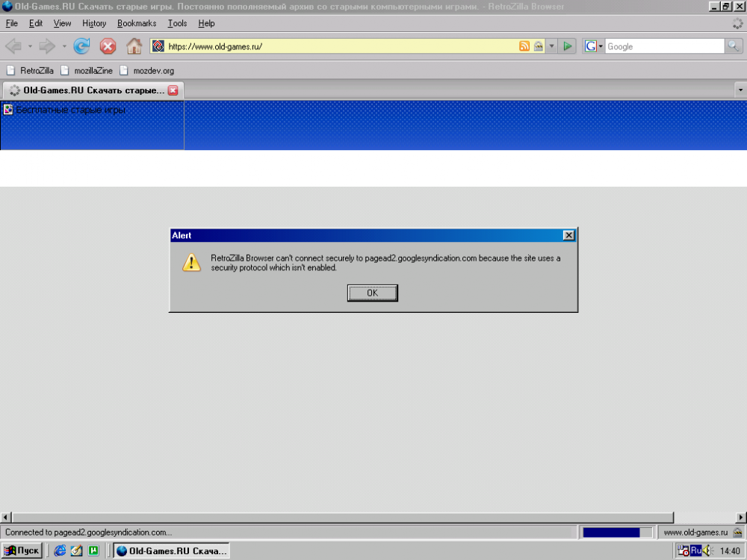Screen dimensions: 747x560
Task: Go to the Home page
Action: coord(134,46)
